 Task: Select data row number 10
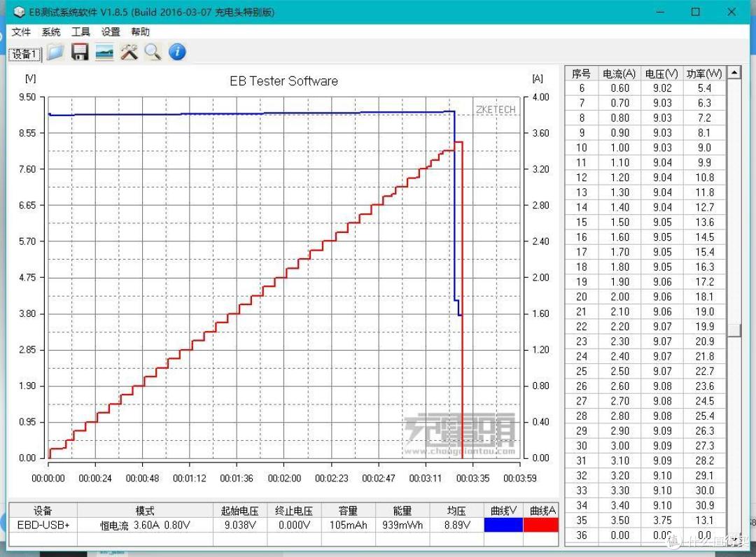tap(645, 148)
